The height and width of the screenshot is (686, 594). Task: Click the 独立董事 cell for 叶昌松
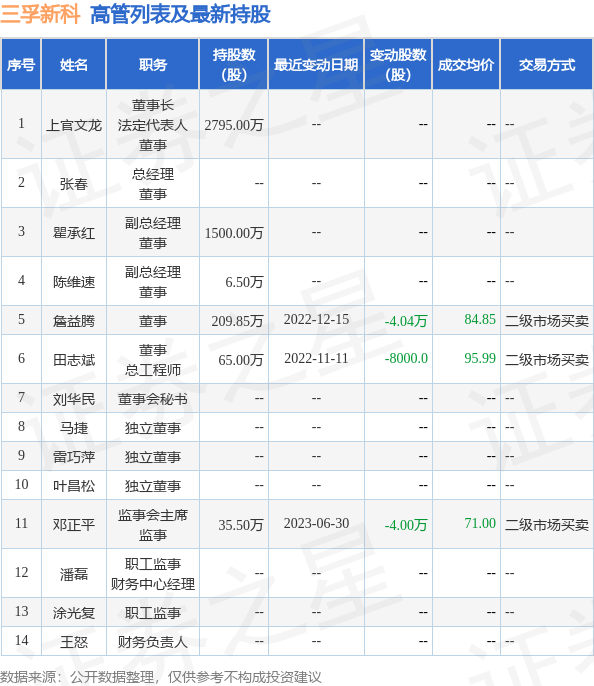[153, 486]
